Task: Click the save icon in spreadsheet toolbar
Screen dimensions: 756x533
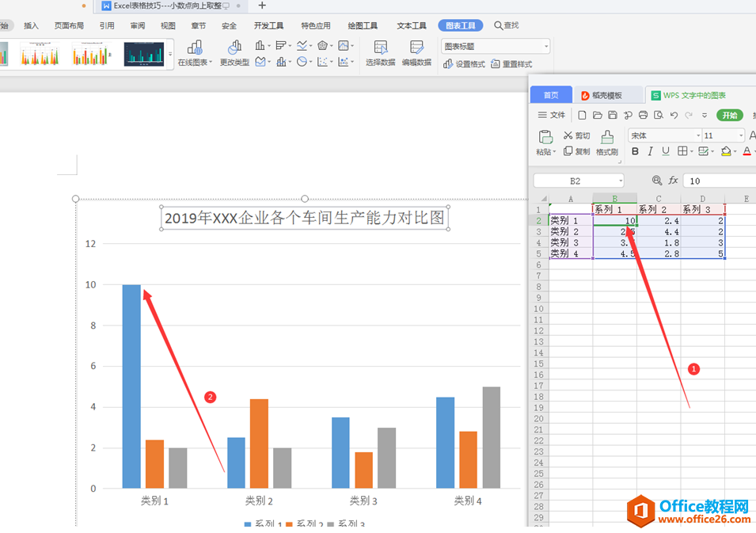Action: [x=613, y=115]
